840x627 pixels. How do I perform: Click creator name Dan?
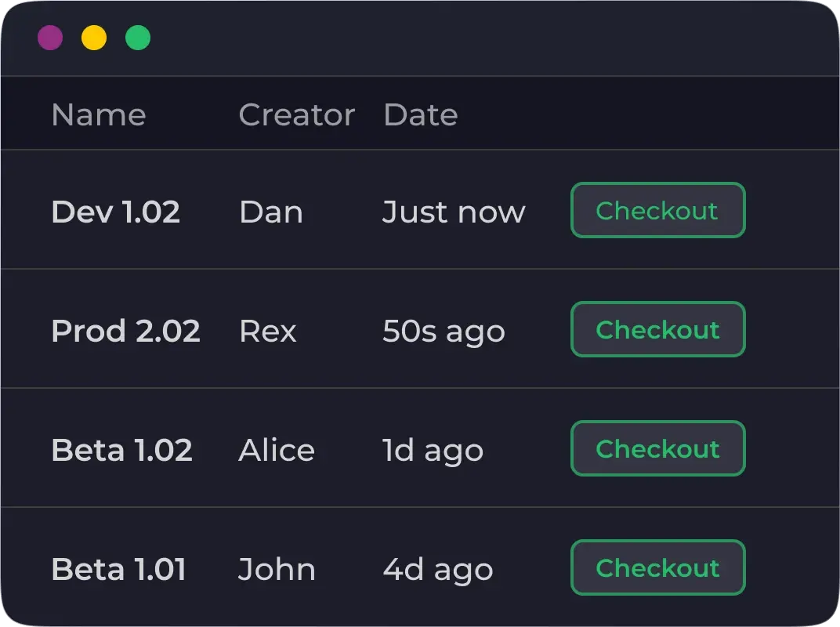[270, 212]
